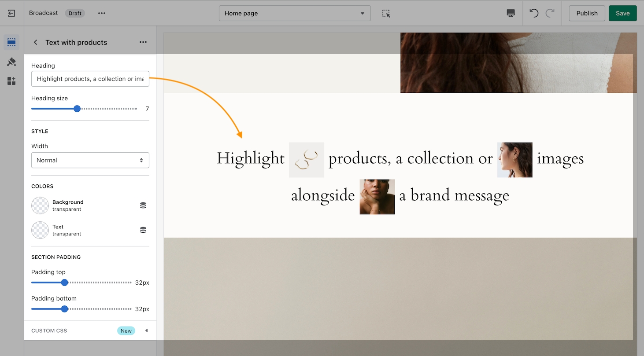Open the theme actions menu beside Draft

coord(102,13)
